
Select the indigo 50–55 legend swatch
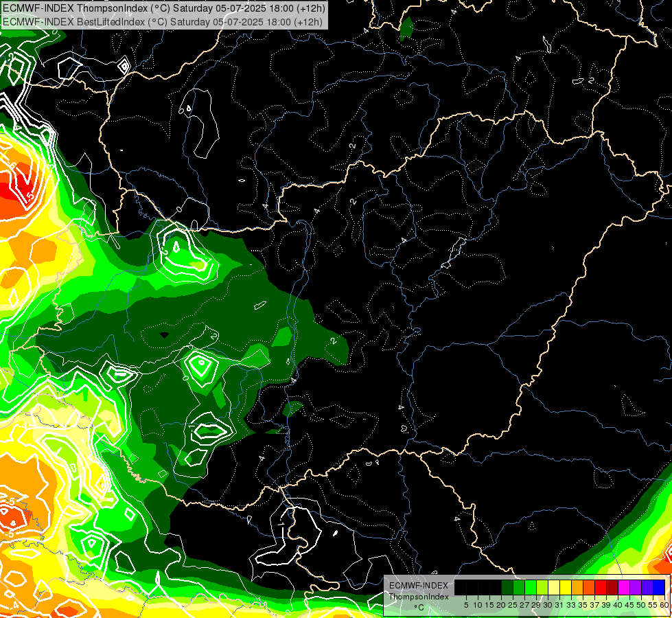[x=647, y=587]
